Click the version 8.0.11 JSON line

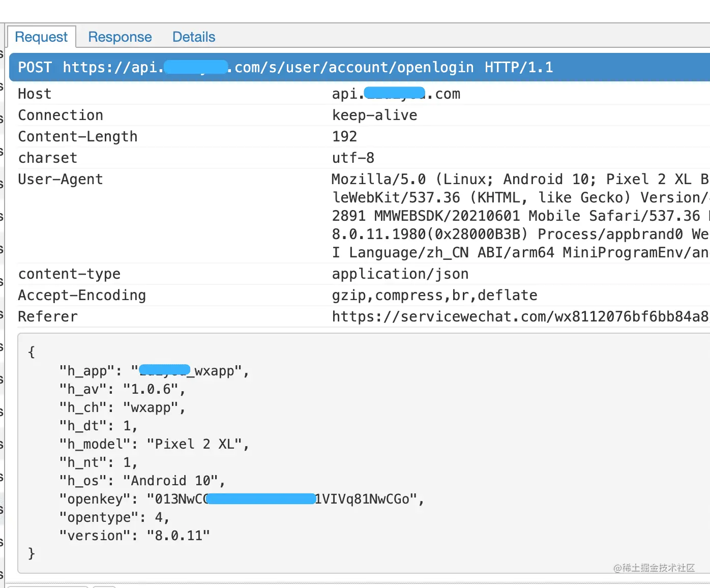[134, 536]
